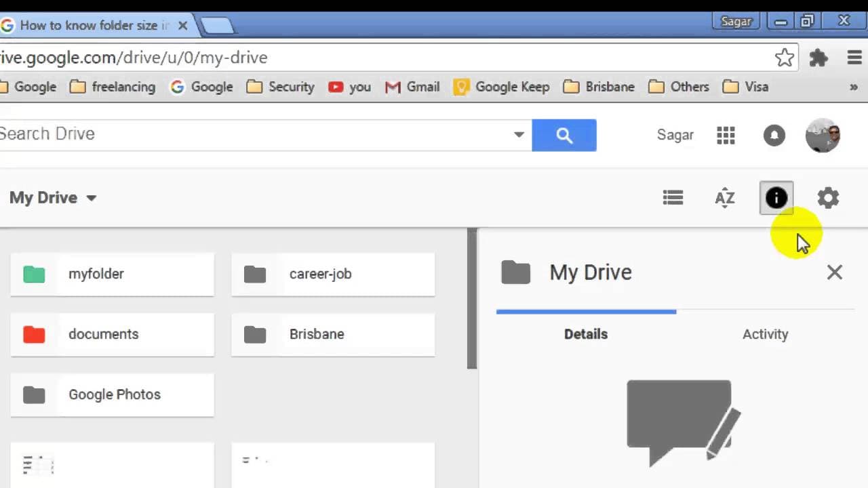Open the Google Keep bookmark

[501, 87]
